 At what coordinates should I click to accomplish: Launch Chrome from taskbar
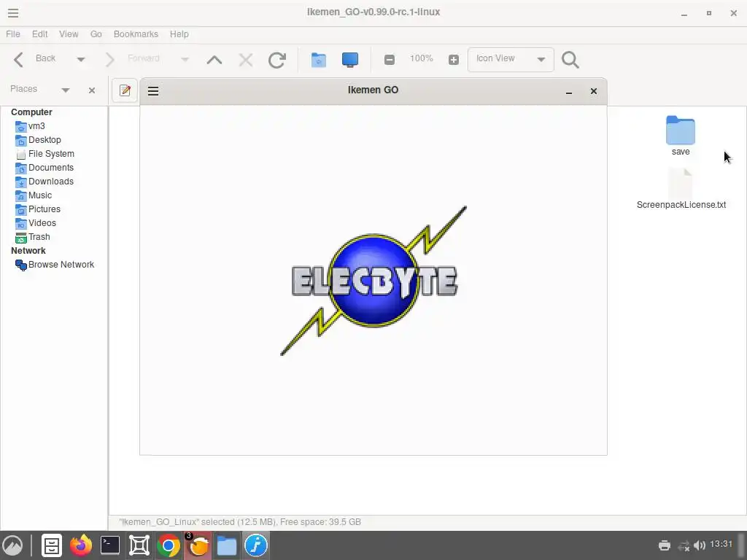[x=169, y=545]
